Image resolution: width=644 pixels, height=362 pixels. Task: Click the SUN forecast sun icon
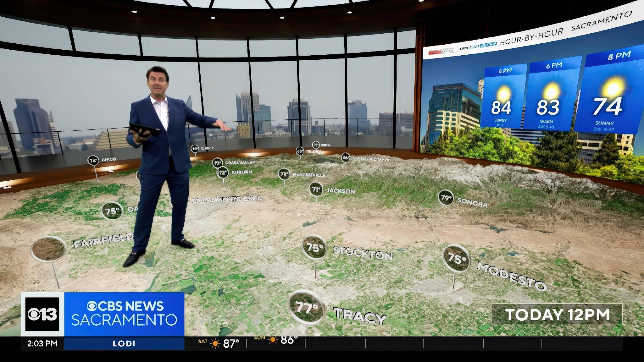click(272, 340)
